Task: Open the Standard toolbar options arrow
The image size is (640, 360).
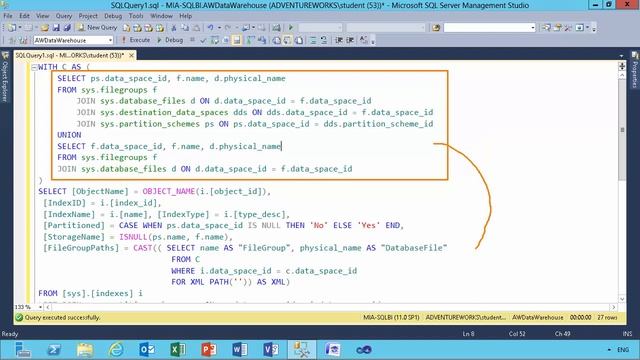Action: (x=594, y=29)
